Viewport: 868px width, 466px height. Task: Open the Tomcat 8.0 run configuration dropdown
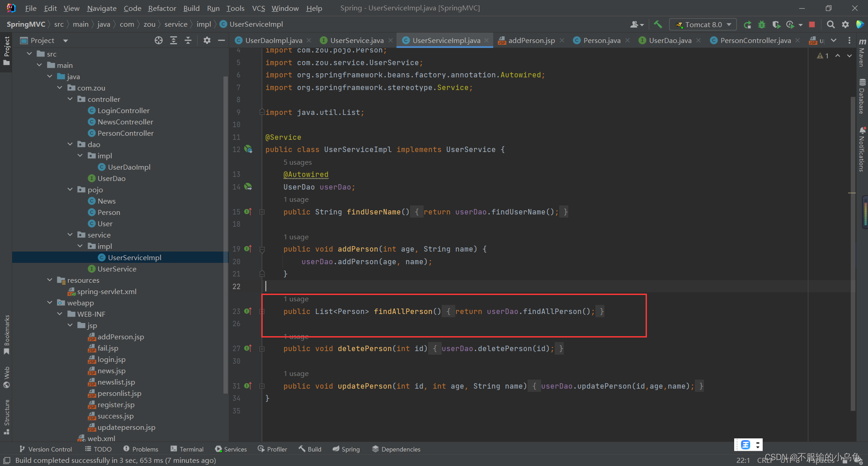click(x=728, y=24)
